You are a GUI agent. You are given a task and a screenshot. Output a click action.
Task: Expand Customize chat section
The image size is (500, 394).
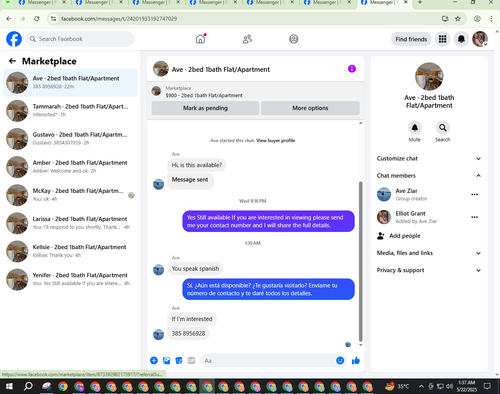pos(429,159)
